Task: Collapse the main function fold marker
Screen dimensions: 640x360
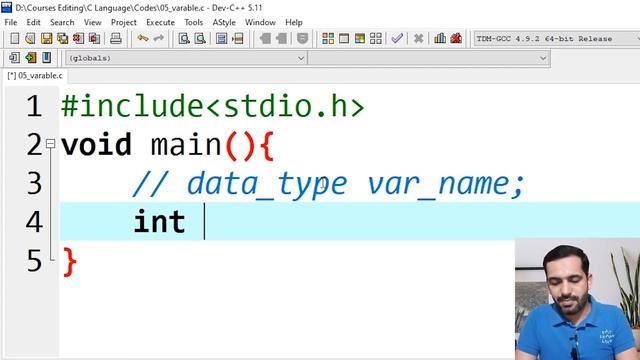Action: (x=50, y=144)
